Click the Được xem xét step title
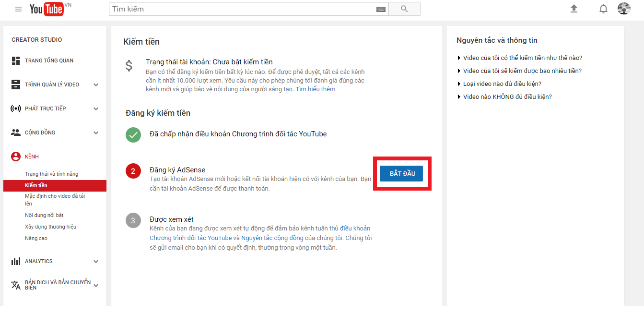 (172, 219)
